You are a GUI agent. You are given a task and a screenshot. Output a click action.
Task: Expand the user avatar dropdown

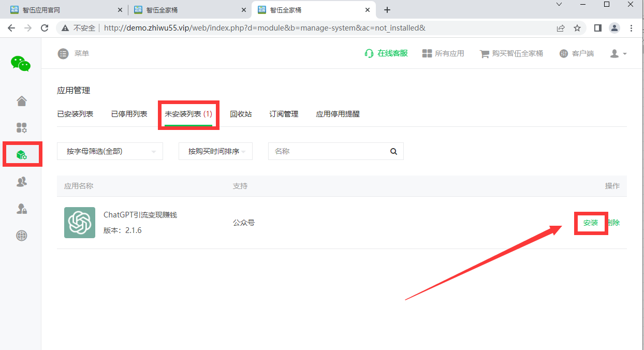[618, 53]
